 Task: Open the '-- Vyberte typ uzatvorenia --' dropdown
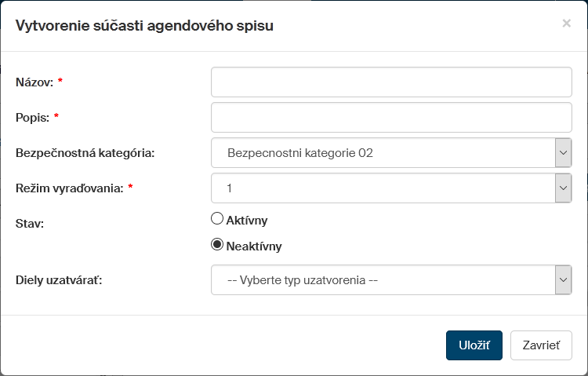coord(383,279)
